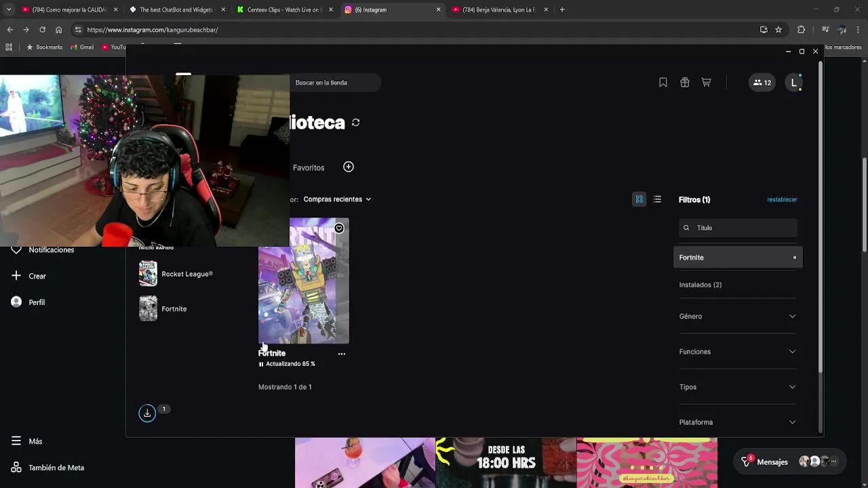Screen dimensions: 868x488
Task: Toggle the Instalados (2) filter
Action: [701, 285]
